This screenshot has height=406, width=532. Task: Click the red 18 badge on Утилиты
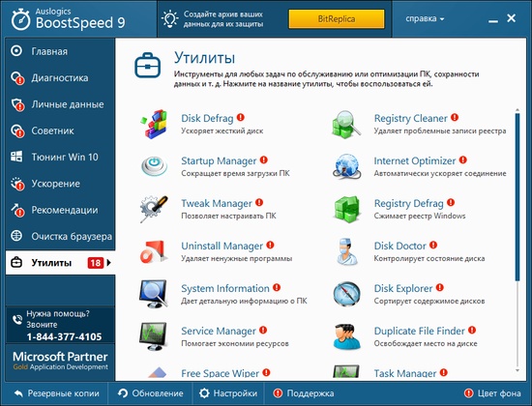tap(96, 263)
